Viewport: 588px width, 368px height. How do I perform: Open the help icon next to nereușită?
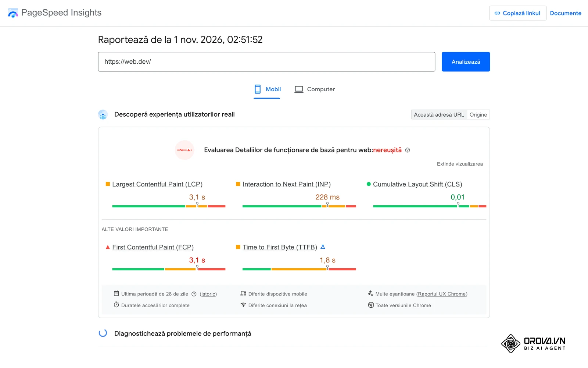[x=408, y=150]
